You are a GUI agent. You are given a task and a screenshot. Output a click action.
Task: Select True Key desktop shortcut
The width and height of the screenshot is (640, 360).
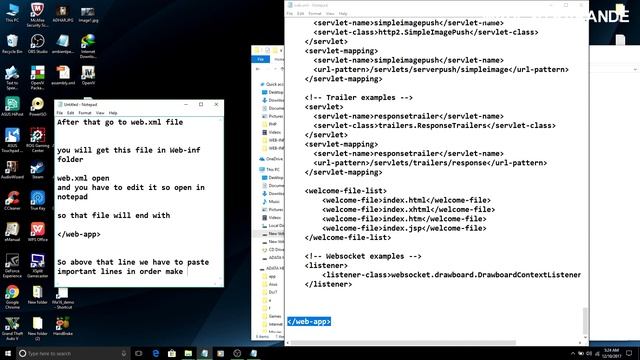[x=37, y=201]
